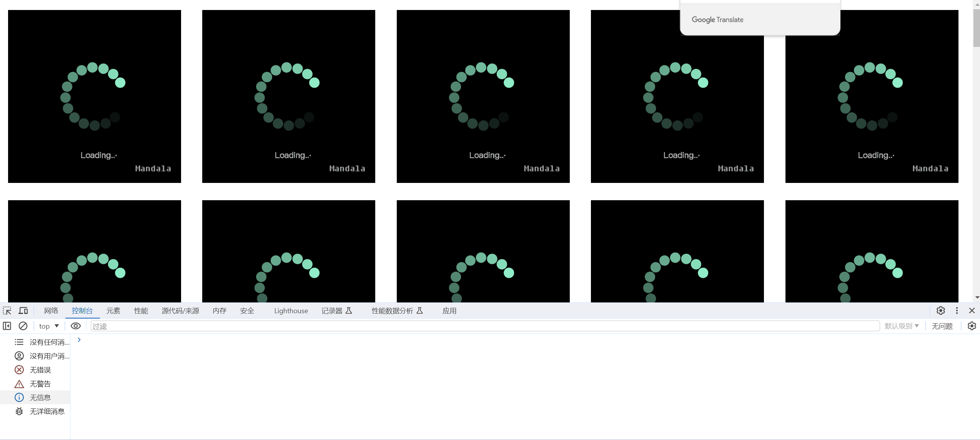Click the 过滤 filter input field
The width and height of the screenshot is (980, 440).
click(x=484, y=326)
